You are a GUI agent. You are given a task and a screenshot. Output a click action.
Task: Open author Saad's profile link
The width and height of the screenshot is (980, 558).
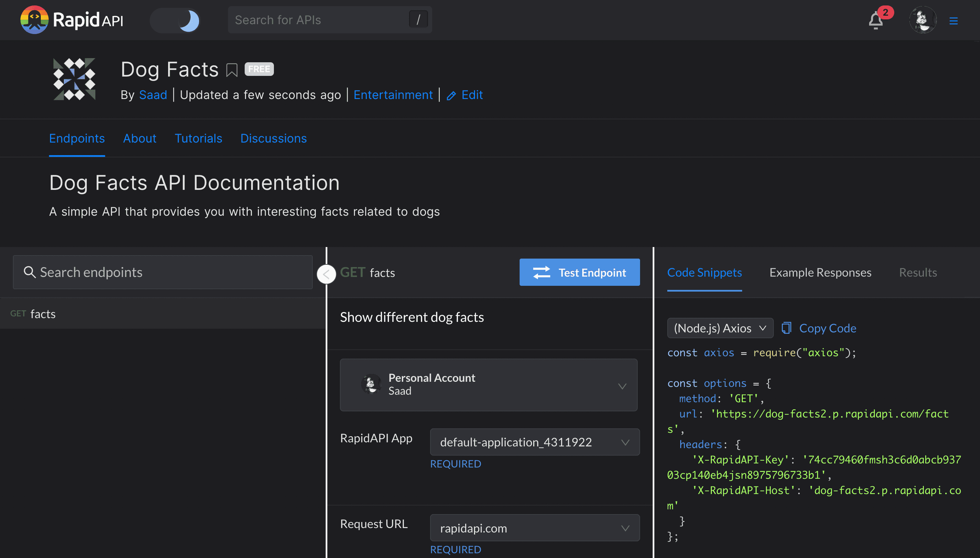coord(153,95)
